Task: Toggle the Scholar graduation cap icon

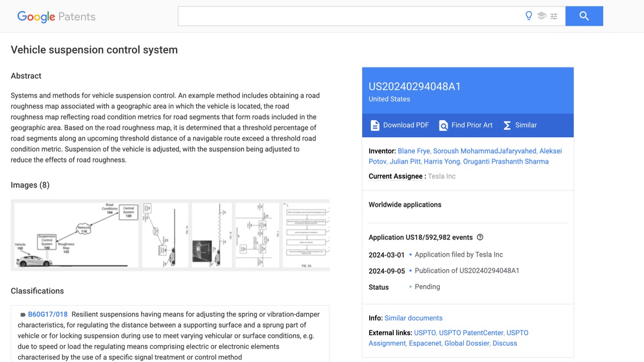Action: [541, 16]
